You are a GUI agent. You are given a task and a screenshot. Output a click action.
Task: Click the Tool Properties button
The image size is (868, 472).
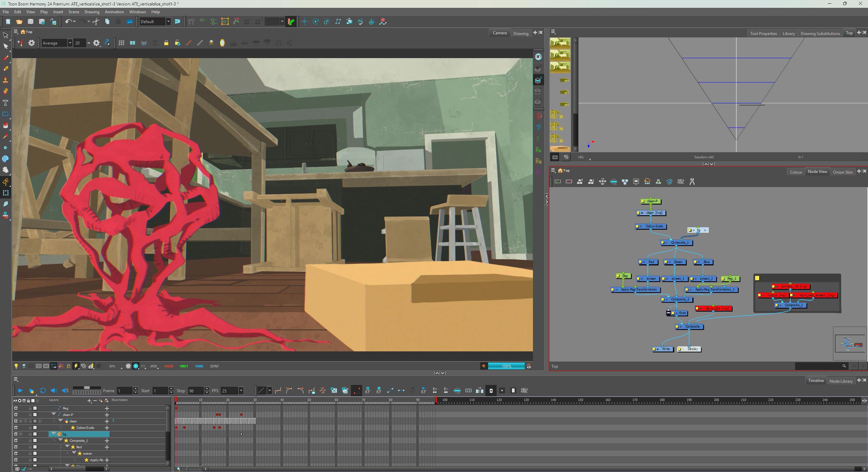[763, 33]
